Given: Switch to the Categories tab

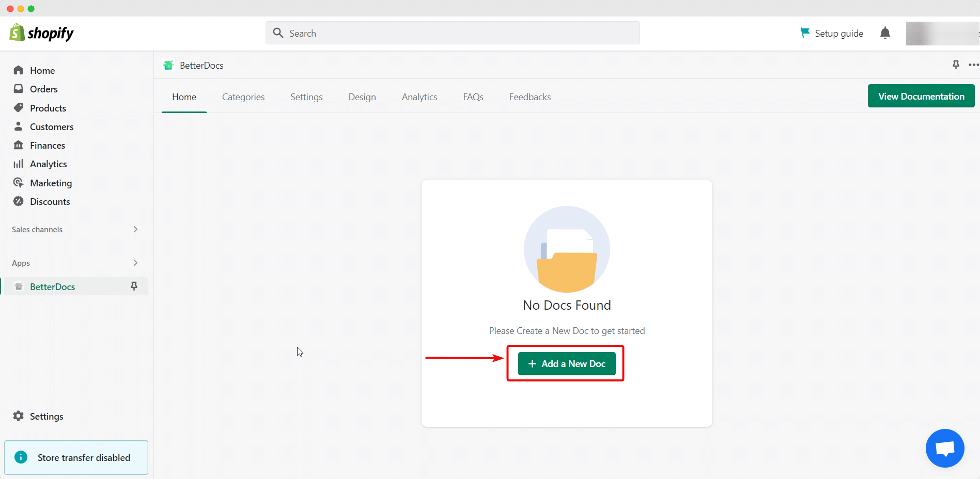Looking at the screenshot, I should point(243,97).
